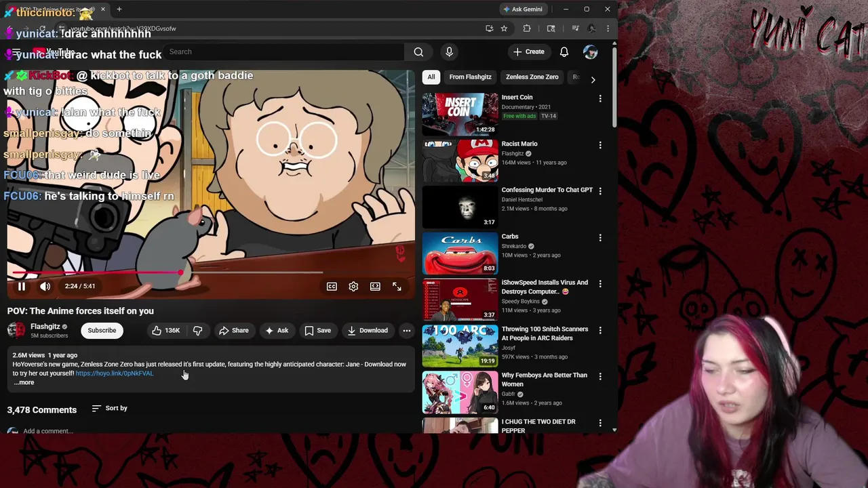Open the Confessing Murder To Chat GPT title
This screenshot has width=868, height=488.
point(547,190)
